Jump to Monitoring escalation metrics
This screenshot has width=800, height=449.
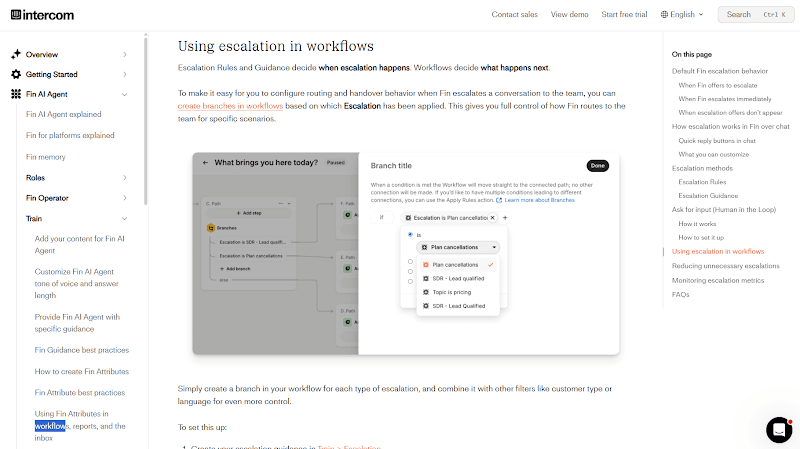[x=717, y=281]
